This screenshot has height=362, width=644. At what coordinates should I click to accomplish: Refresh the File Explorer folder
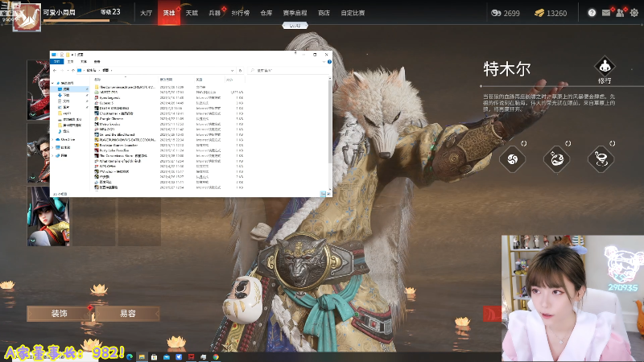tap(240, 70)
